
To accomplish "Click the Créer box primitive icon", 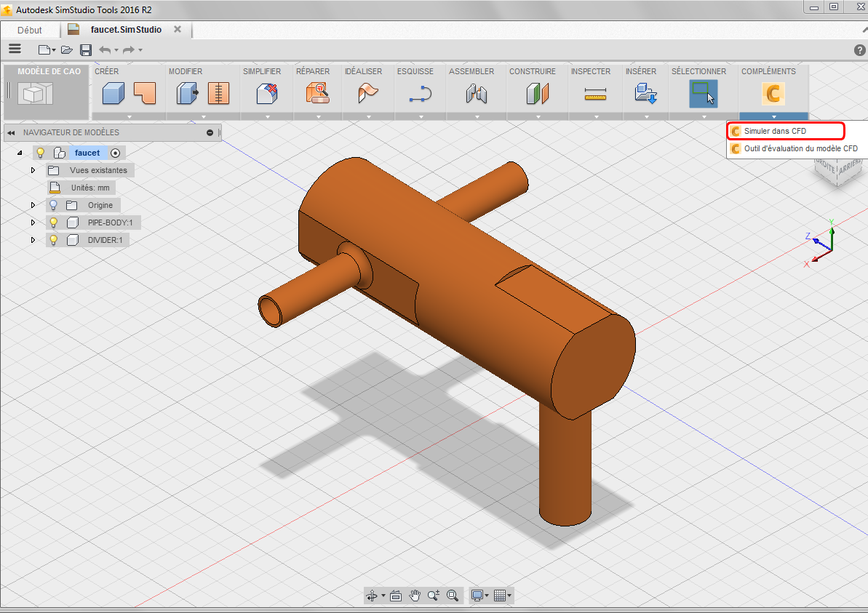I will [114, 94].
